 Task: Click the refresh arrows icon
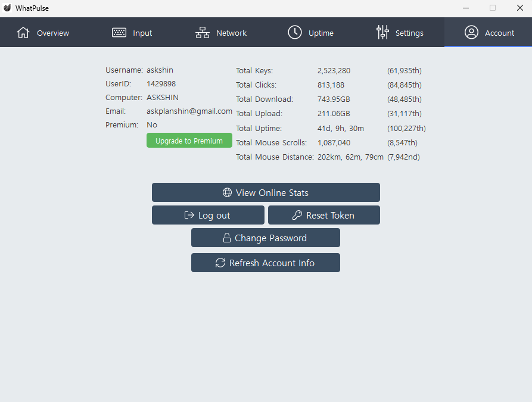click(220, 263)
